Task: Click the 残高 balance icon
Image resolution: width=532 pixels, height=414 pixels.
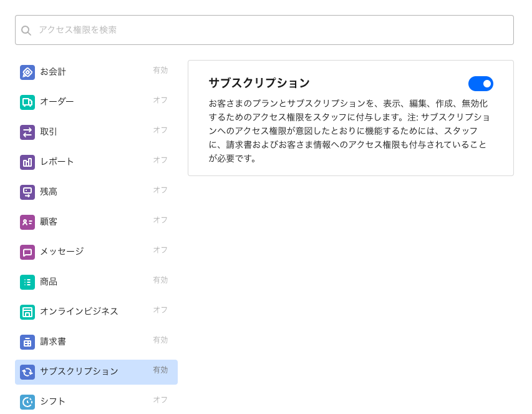Action: pos(27,192)
